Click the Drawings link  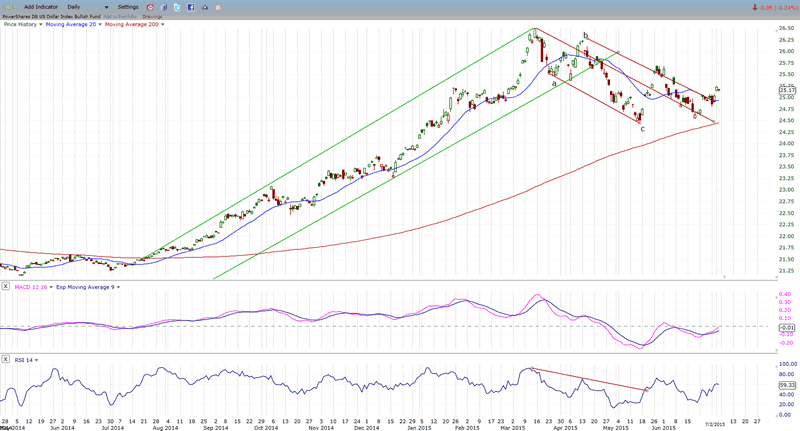[x=152, y=16]
